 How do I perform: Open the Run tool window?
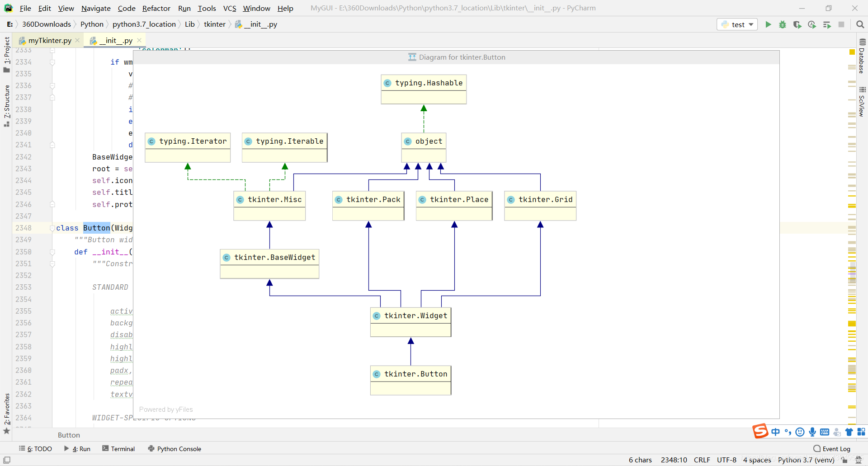point(77,449)
